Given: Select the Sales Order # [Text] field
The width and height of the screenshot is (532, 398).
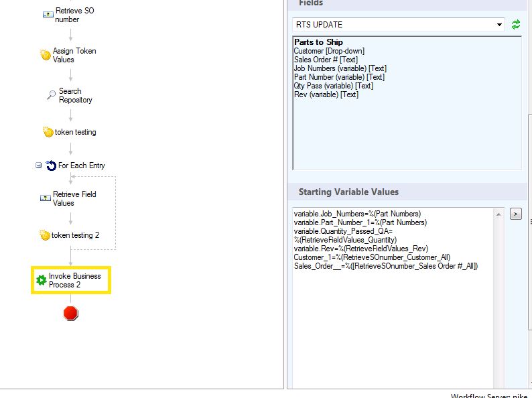Looking at the screenshot, I should 326,60.
